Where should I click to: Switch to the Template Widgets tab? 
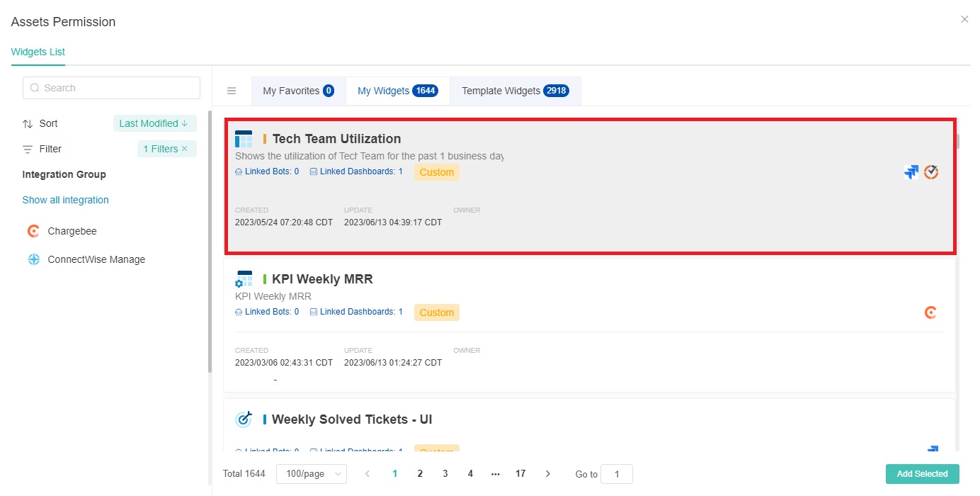[515, 91]
